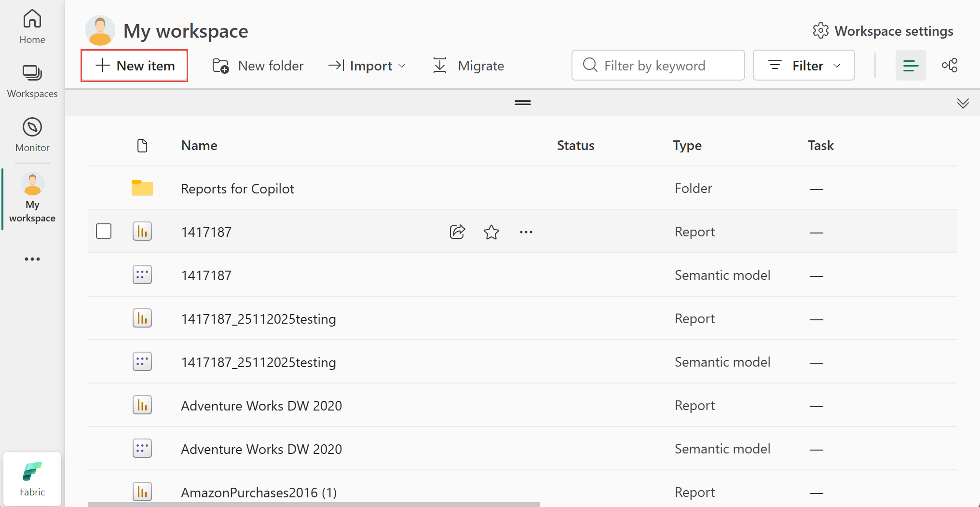The image size is (980, 507).
Task: Open the Workspaces panel
Action: pos(32,81)
